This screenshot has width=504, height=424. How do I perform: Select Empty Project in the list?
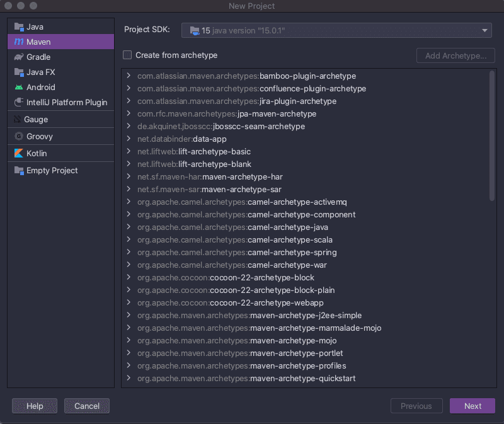click(x=52, y=171)
